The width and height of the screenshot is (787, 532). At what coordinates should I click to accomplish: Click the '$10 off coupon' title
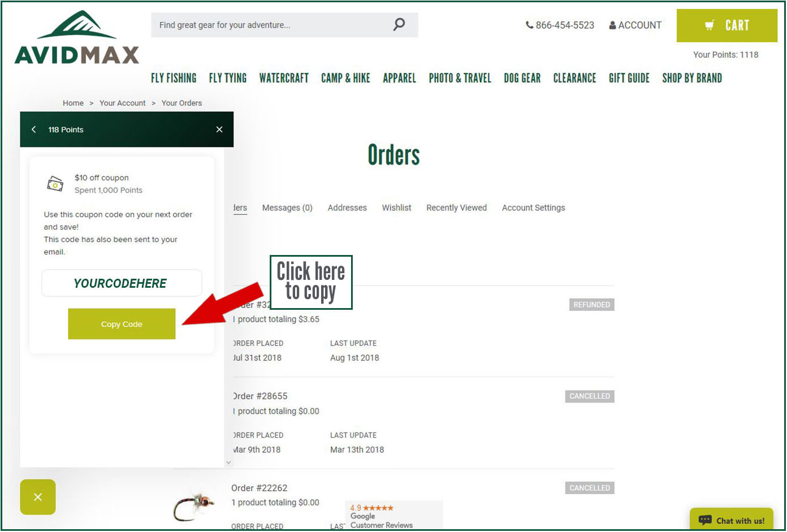102,178
